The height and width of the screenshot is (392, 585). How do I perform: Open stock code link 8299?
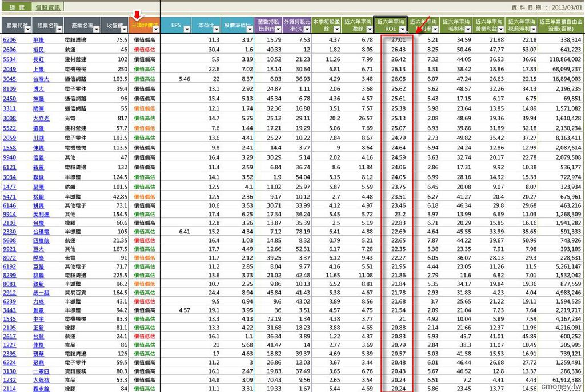coord(10,275)
